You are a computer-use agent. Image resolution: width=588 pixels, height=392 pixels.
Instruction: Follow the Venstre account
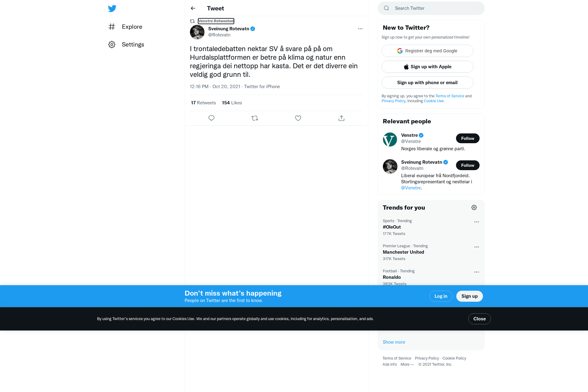(x=468, y=138)
